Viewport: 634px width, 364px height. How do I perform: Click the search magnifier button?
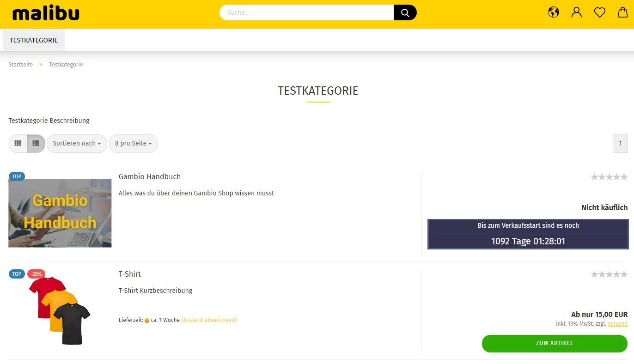pos(405,12)
